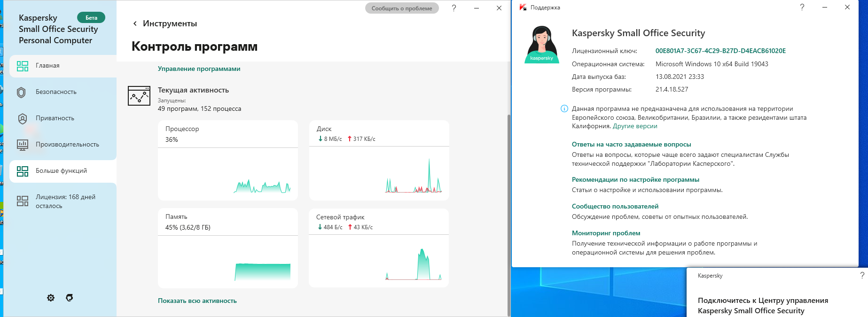
Task: Click the Процессор usage graph card
Action: point(228,160)
